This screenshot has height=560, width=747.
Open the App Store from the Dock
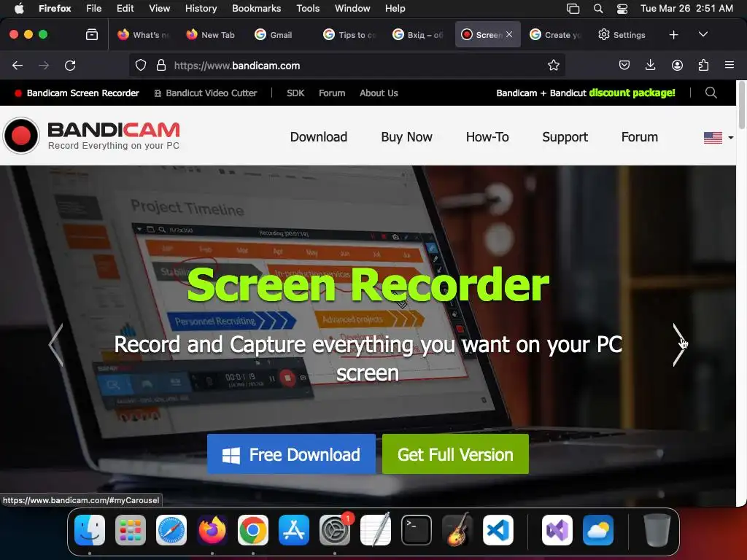pos(294,530)
